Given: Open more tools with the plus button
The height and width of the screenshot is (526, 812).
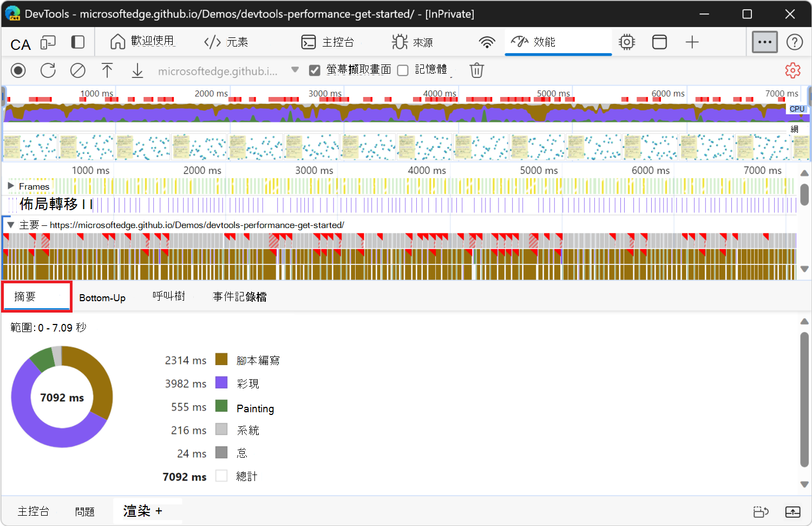Looking at the screenshot, I should pyautogui.click(x=692, y=42).
